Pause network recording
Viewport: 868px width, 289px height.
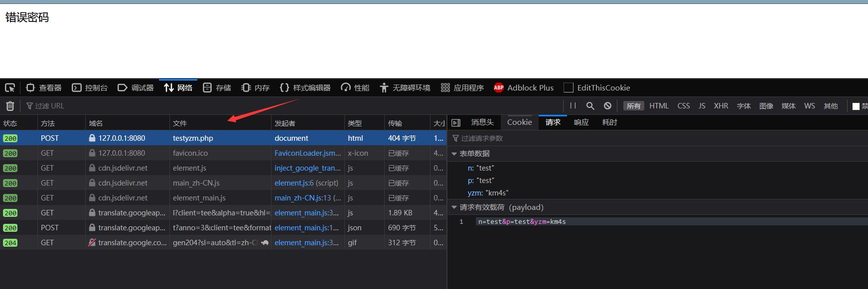(x=573, y=106)
